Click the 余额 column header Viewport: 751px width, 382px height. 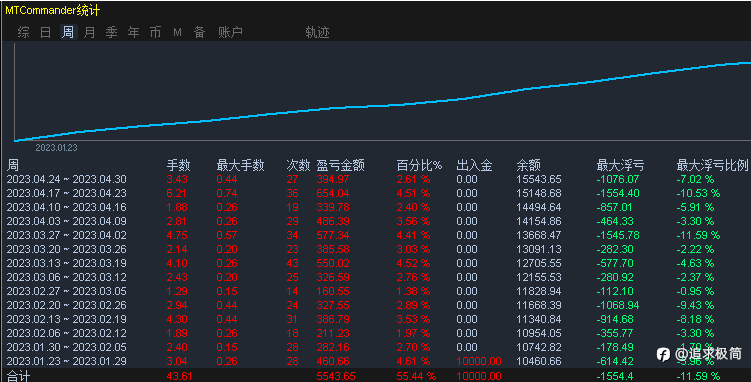tap(528, 166)
